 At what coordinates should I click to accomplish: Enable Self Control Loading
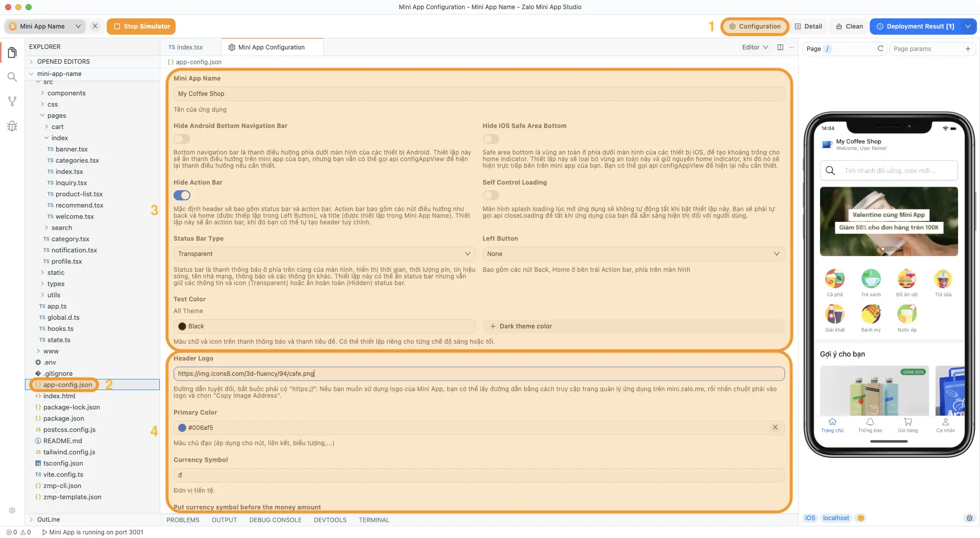(x=491, y=195)
